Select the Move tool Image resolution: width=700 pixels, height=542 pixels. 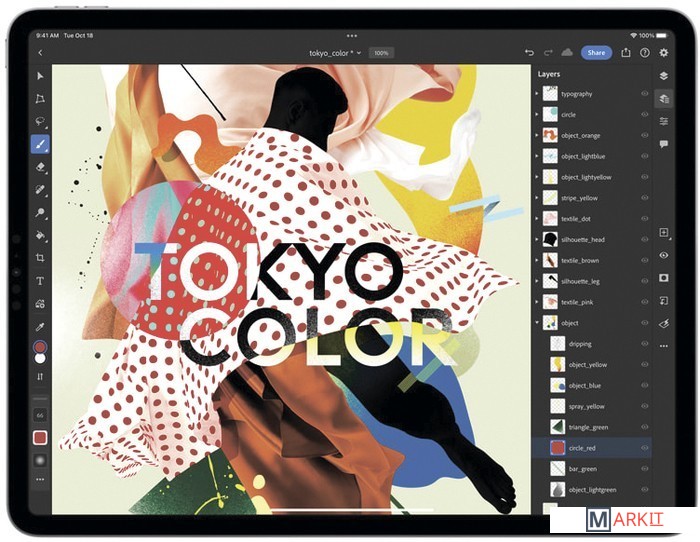pos(41,76)
